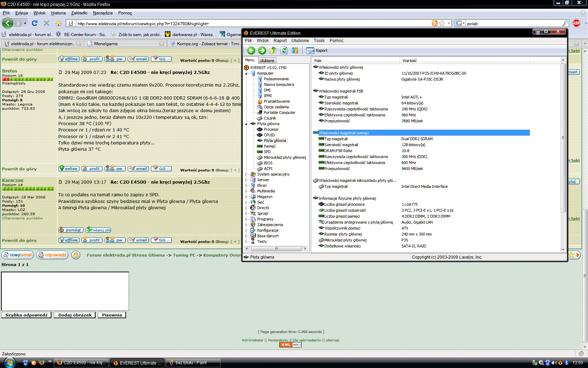Image resolution: width=588 pixels, height=368 pixels.
Task: Open the Raport wizard toolbar button
Action: [x=317, y=50]
